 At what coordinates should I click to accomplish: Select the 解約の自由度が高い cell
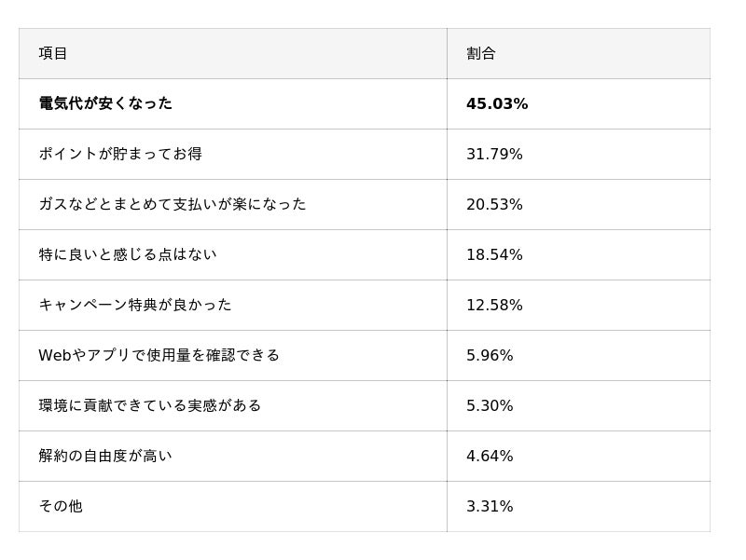coord(105,456)
